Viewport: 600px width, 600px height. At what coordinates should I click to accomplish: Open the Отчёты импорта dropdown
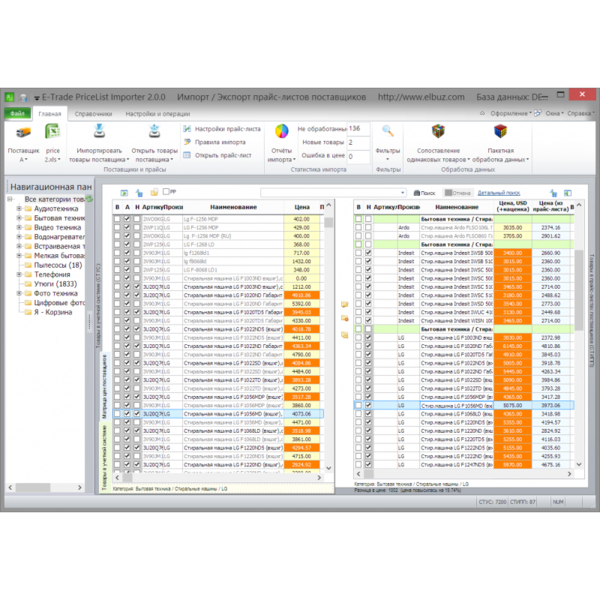pos(282,143)
